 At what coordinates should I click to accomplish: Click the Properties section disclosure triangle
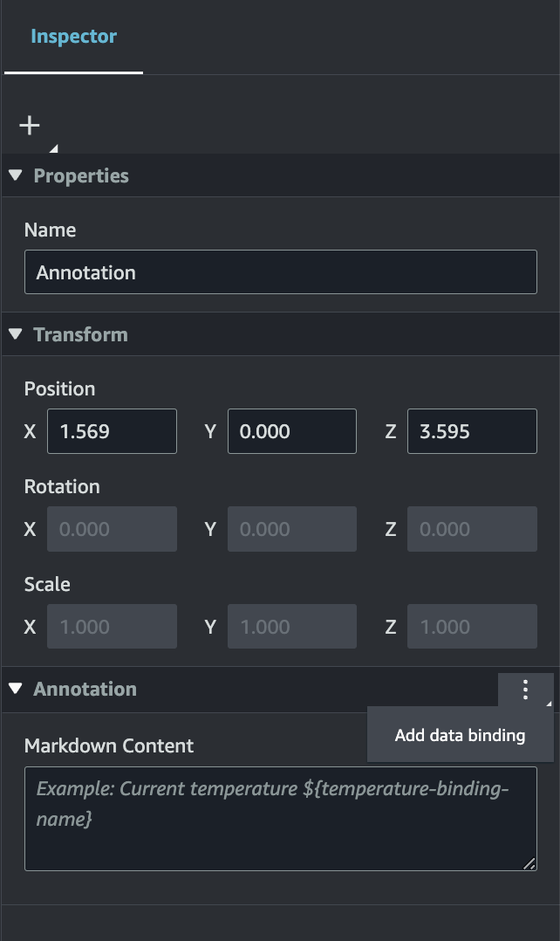pos(14,175)
